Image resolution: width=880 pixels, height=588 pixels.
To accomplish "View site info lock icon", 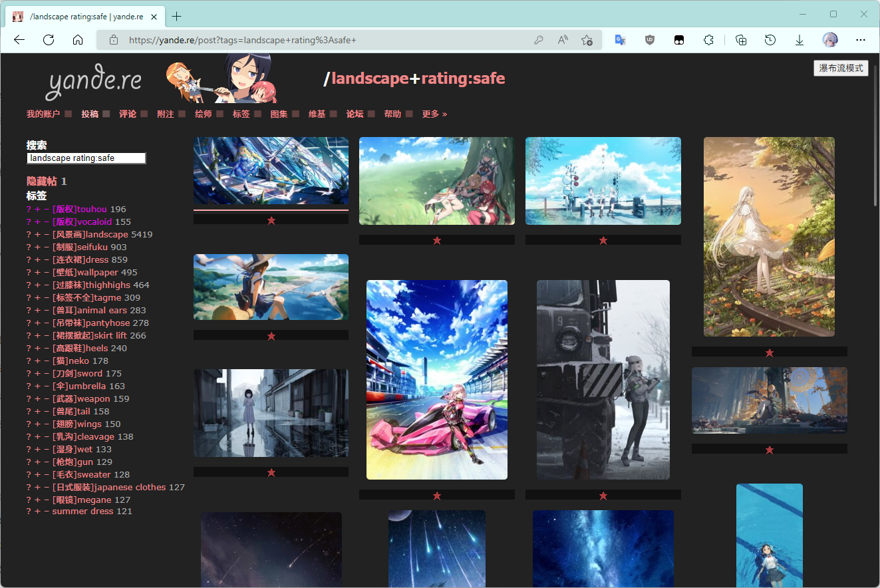I will pyautogui.click(x=114, y=40).
